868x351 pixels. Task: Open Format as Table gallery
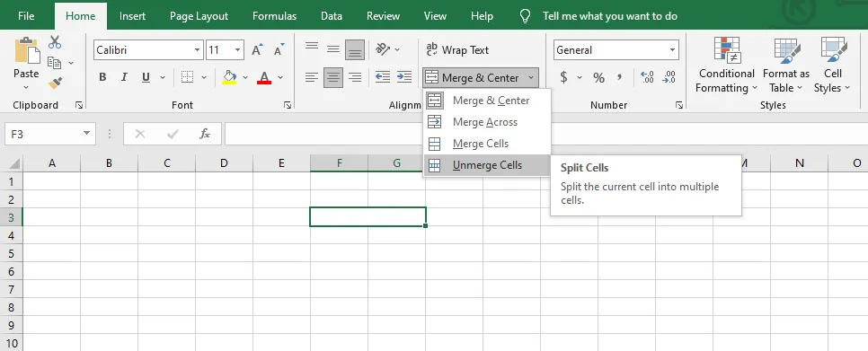785,66
